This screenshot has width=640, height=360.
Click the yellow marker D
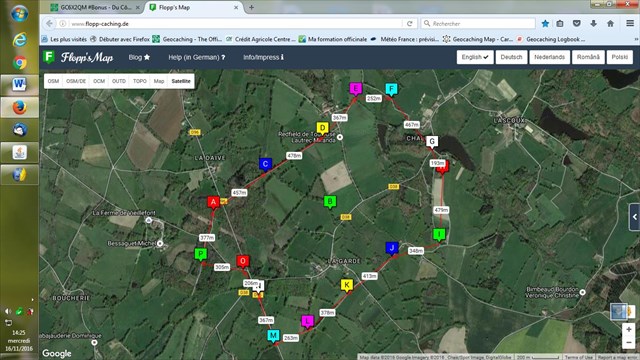point(322,128)
